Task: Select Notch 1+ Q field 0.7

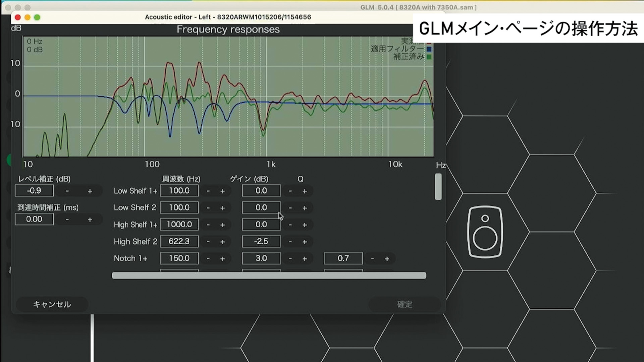Action: 343,258
